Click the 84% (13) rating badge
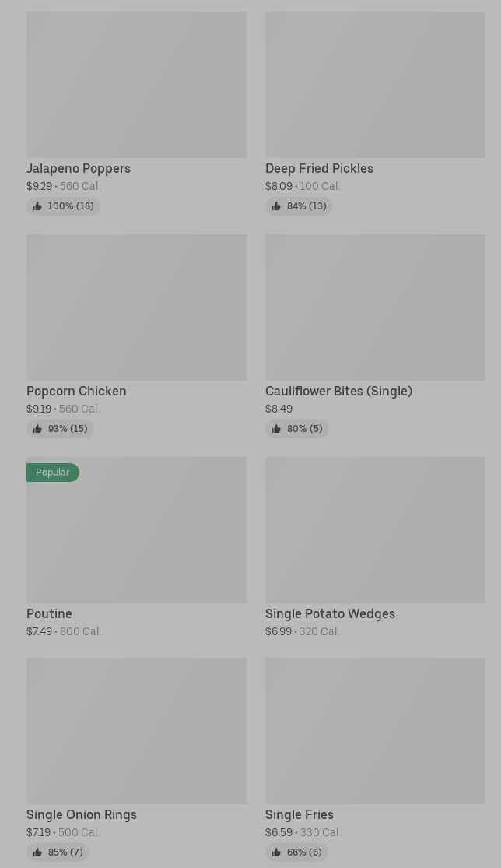The height and width of the screenshot is (868, 501). coord(300,206)
